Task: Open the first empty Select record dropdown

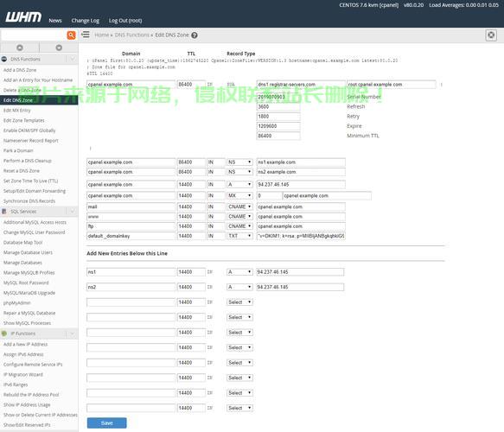Action: click(239, 302)
